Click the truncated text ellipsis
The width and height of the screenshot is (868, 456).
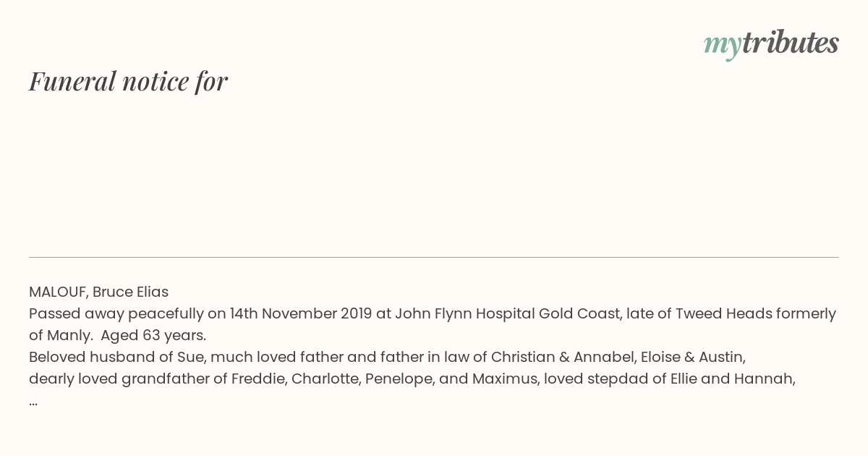tap(33, 402)
